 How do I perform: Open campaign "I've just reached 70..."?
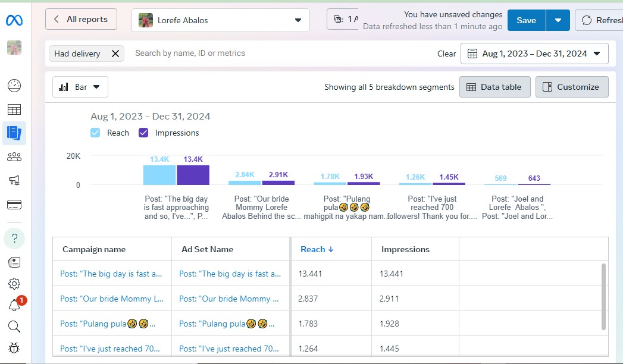[109, 349]
